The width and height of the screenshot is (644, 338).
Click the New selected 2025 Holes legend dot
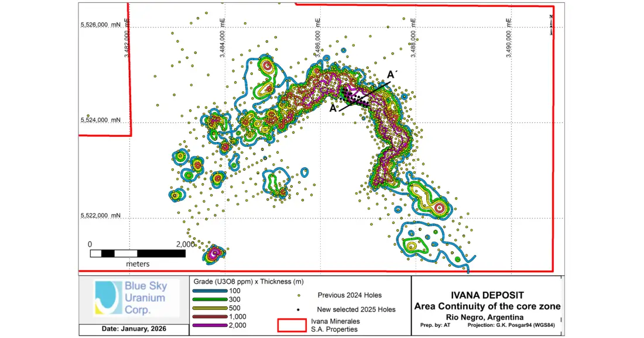[298, 309]
